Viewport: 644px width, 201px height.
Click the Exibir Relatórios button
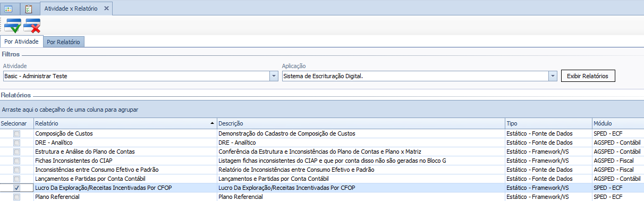pyautogui.click(x=588, y=76)
